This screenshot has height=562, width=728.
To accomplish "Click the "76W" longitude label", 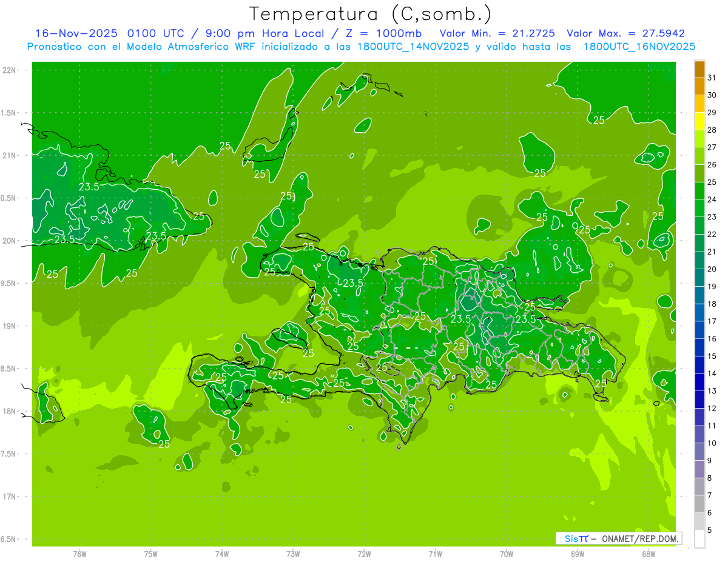I will [x=79, y=554].
